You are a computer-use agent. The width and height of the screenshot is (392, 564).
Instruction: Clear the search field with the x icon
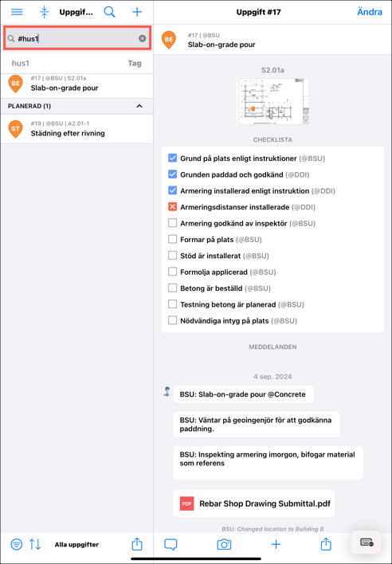pyautogui.click(x=143, y=38)
